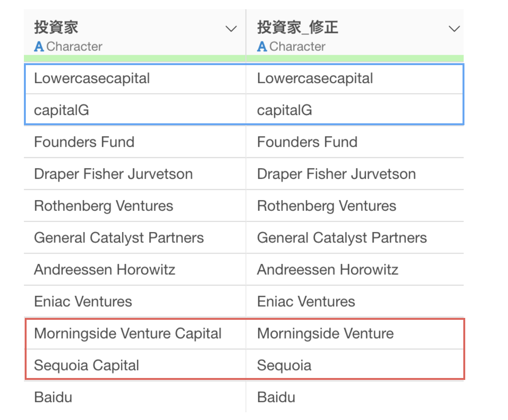508x420 pixels.
Task: Select General Catalyst Partners in the second column
Action: coord(355,238)
